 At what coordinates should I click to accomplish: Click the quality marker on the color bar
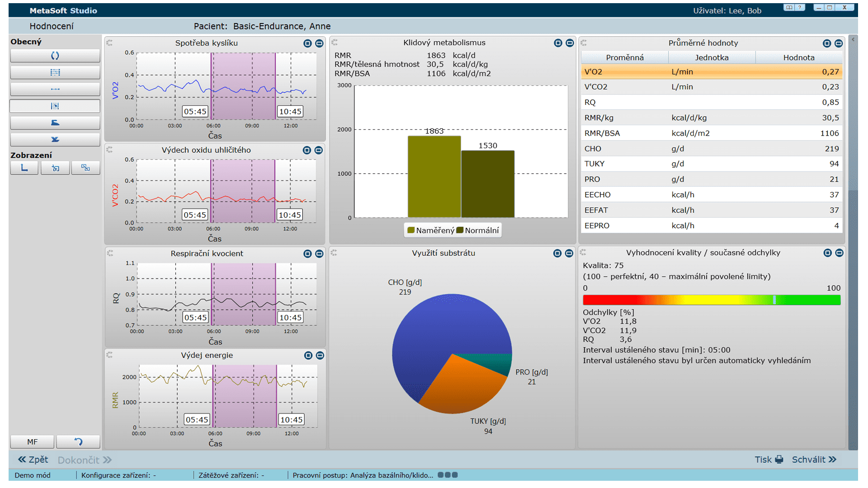click(x=774, y=300)
